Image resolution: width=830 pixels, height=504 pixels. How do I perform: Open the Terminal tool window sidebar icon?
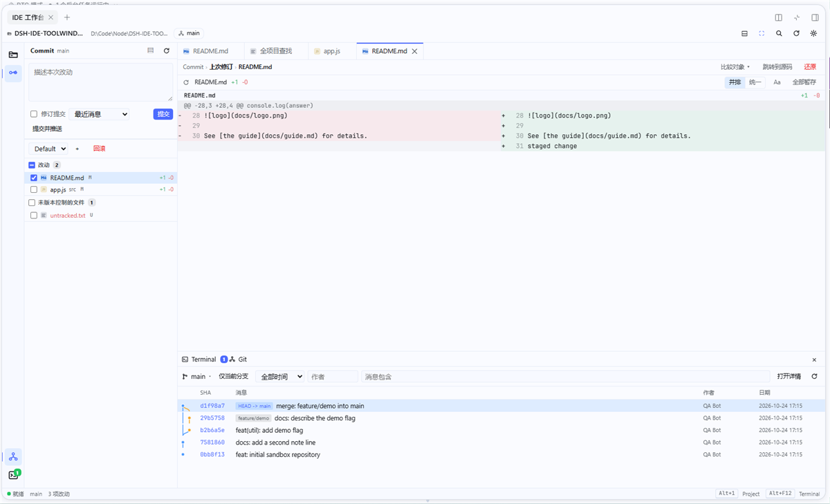(13, 475)
